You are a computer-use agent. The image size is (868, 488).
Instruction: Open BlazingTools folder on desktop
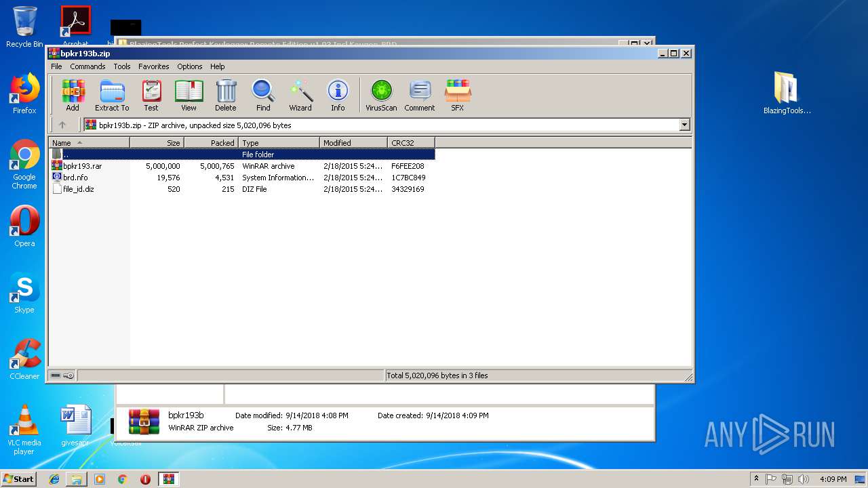[787, 94]
